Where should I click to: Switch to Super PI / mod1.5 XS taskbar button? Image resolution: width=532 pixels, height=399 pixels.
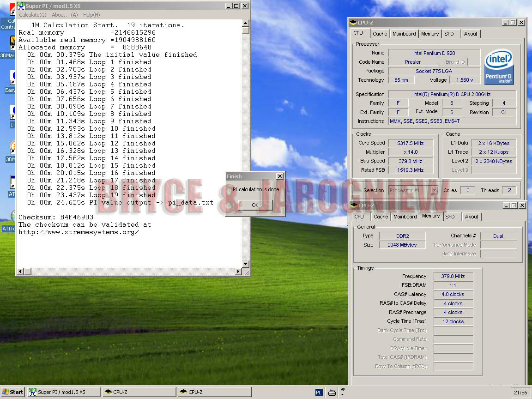[64, 392]
